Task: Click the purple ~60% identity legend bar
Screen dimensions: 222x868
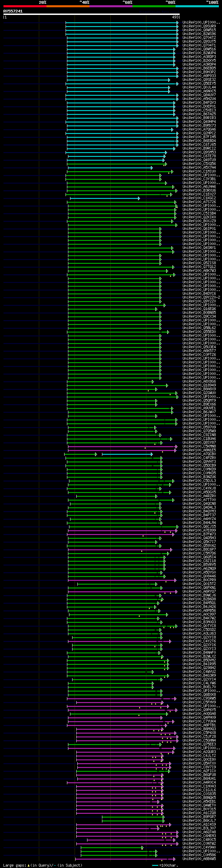Action: pyautogui.click(x=111, y=6)
